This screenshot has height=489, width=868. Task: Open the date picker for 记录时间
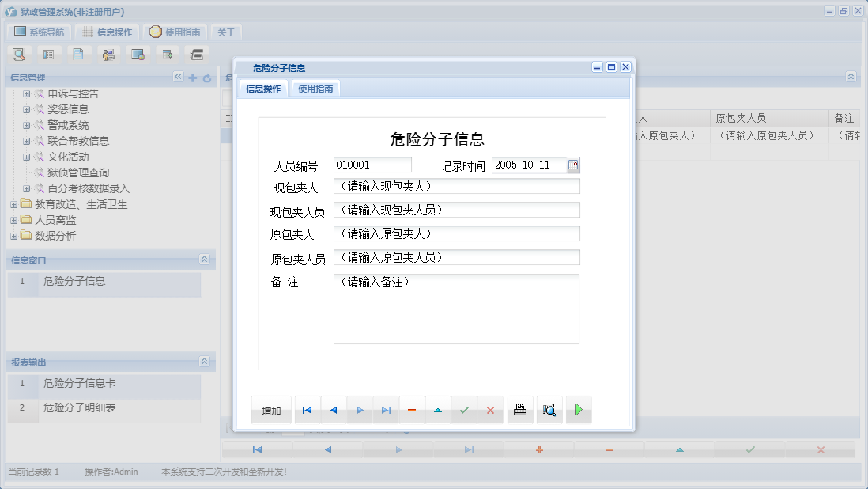click(x=575, y=165)
